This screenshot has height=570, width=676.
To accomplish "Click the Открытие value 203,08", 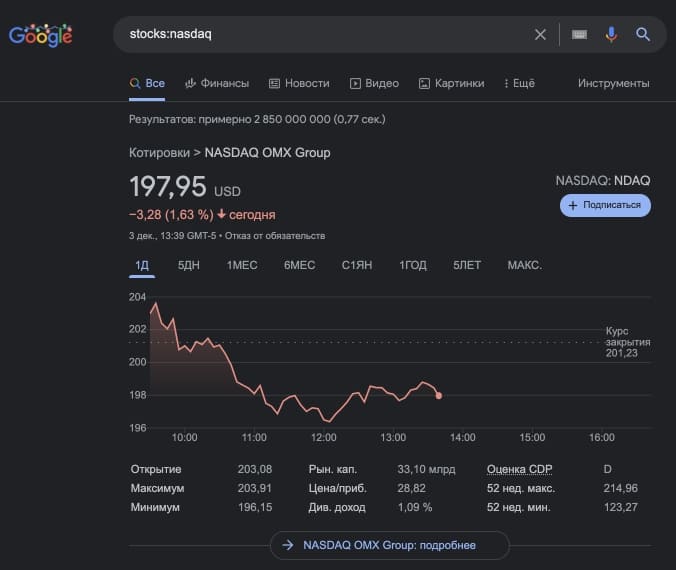I will click(x=255, y=469).
